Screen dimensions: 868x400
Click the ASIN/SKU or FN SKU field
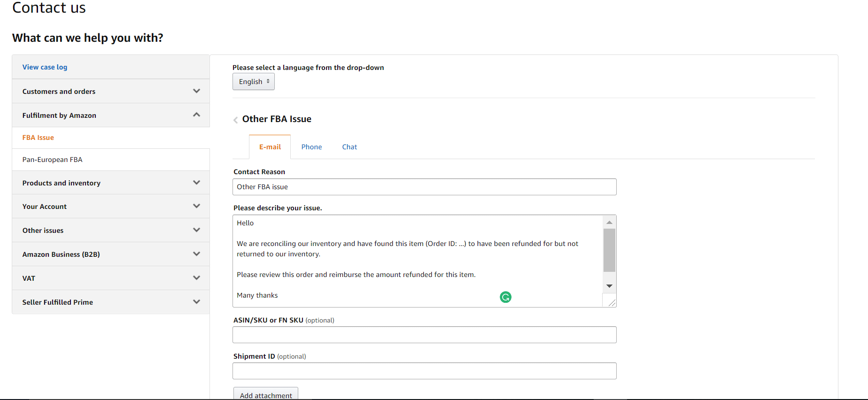click(425, 335)
